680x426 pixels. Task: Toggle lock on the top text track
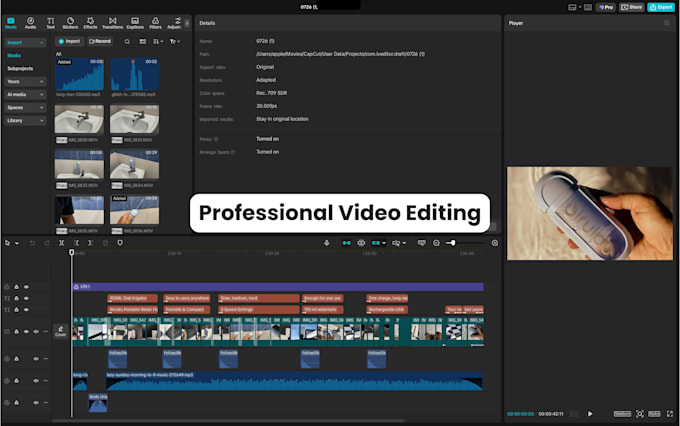pyautogui.click(x=16, y=298)
